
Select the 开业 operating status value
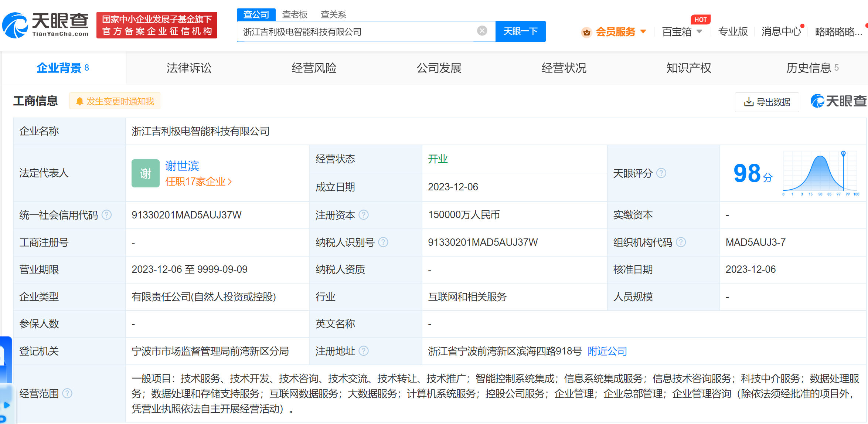438,159
